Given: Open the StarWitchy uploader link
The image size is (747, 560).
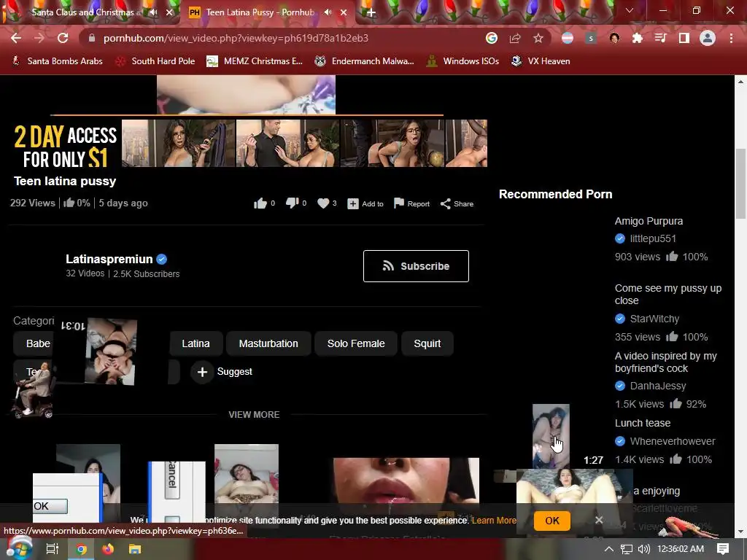Looking at the screenshot, I should [x=654, y=319].
